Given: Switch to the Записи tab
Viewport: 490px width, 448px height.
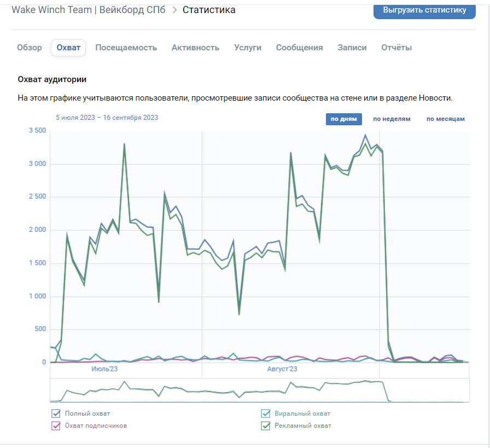Looking at the screenshot, I should click(352, 48).
